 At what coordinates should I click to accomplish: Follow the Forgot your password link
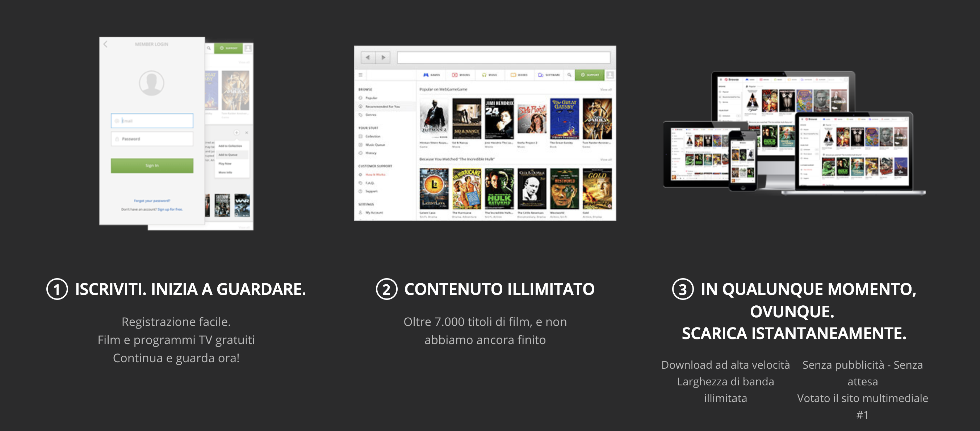[x=152, y=201]
